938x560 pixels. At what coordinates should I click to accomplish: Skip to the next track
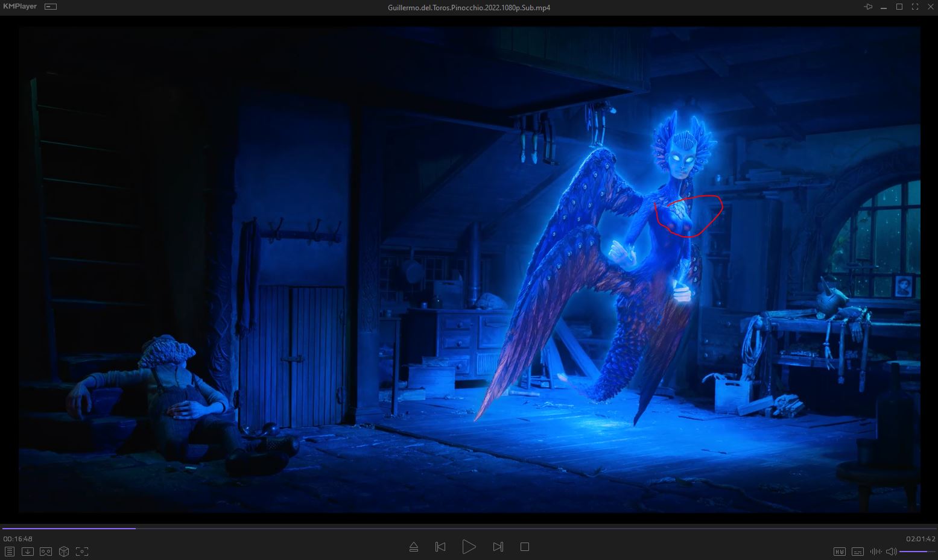(x=498, y=547)
